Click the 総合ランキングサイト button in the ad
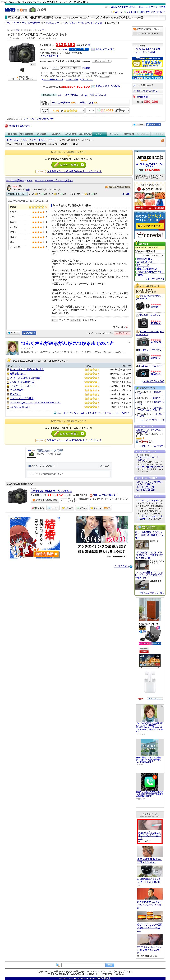170x980 pixels. [x=149, y=226]
